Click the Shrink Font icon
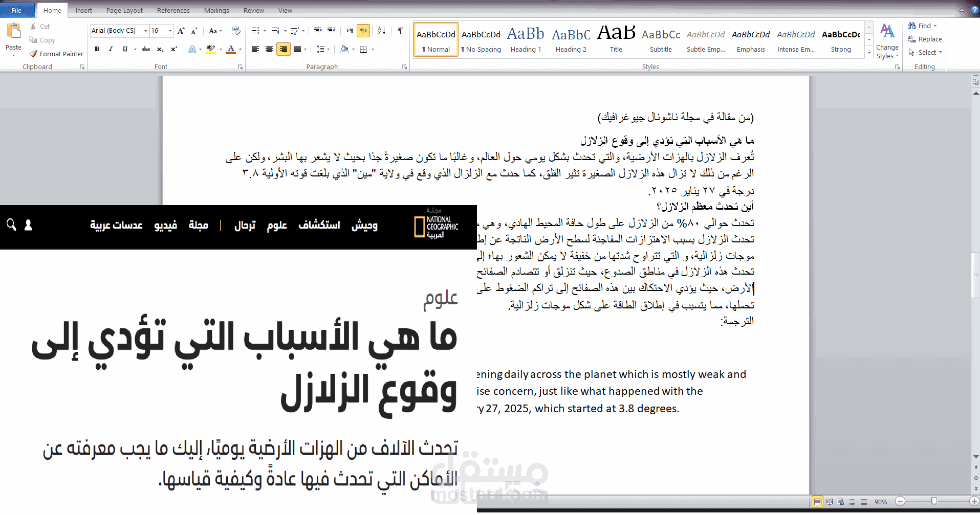This screenshot has height=515, width=980. point(194,31)
